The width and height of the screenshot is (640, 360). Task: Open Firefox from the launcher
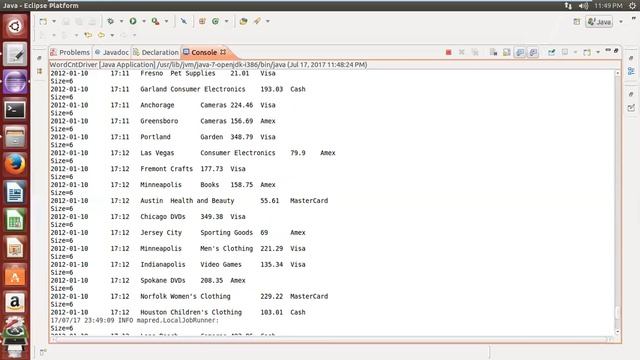[x=15, y=164]
